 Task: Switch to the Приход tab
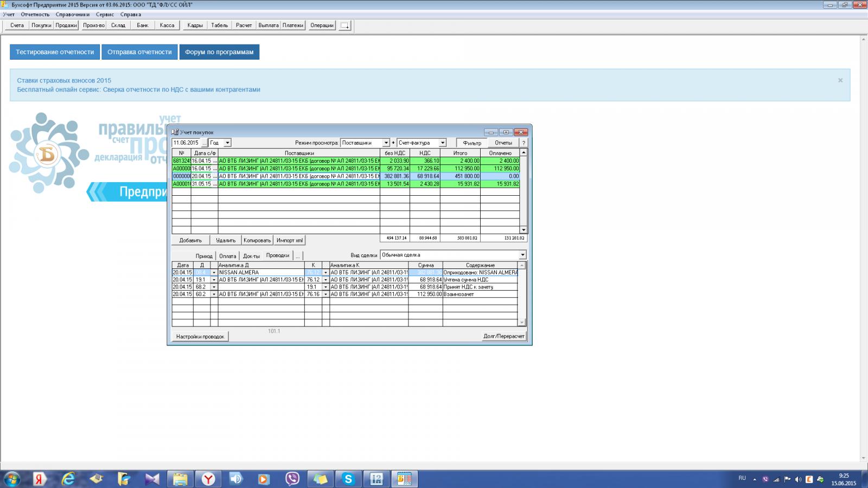coord(204,256)
